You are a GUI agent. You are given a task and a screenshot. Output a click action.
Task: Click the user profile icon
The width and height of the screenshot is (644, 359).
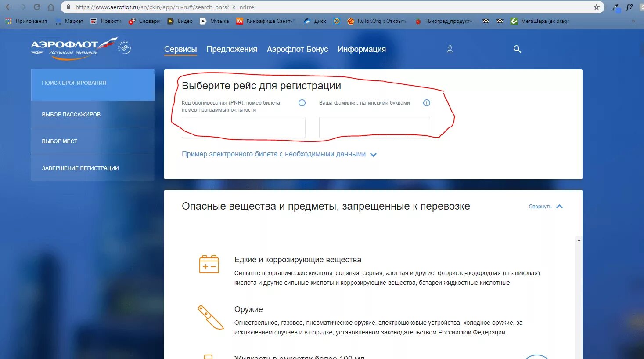pyautogui.click(x=450, y=49)
